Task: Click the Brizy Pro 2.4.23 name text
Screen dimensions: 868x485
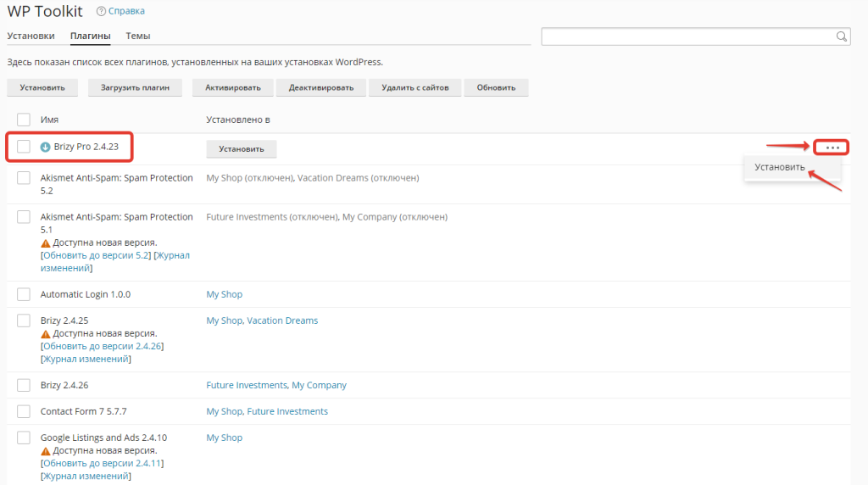Action: (x=86, y=147)
